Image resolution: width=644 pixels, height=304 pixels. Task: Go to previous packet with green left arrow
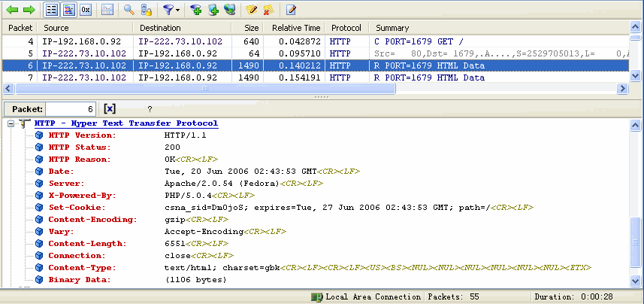(13, 10)
